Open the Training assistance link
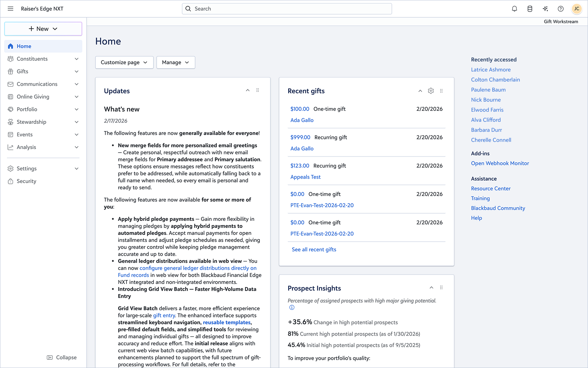The height and width of the screenshot is (368, 588). (x=480, y=198)
